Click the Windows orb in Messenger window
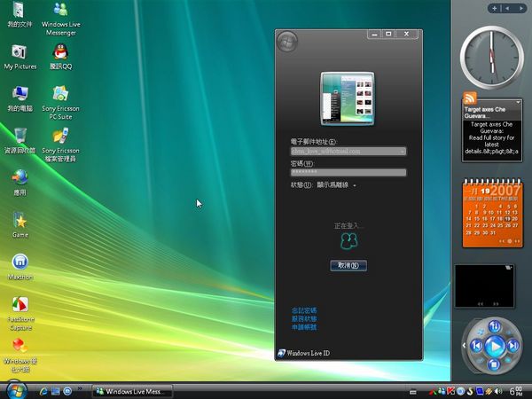This screenshot has height=399, width=532. [x=287, y=42]
